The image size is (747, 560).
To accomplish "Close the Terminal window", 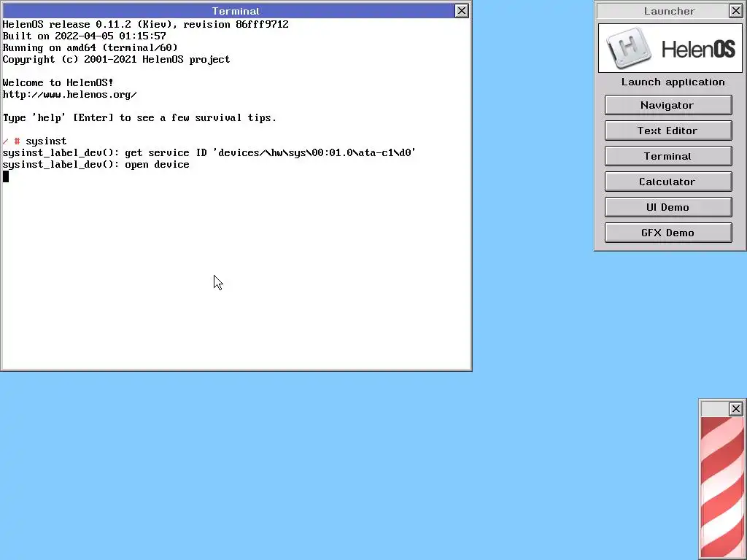I will click(x=462, y=11).
